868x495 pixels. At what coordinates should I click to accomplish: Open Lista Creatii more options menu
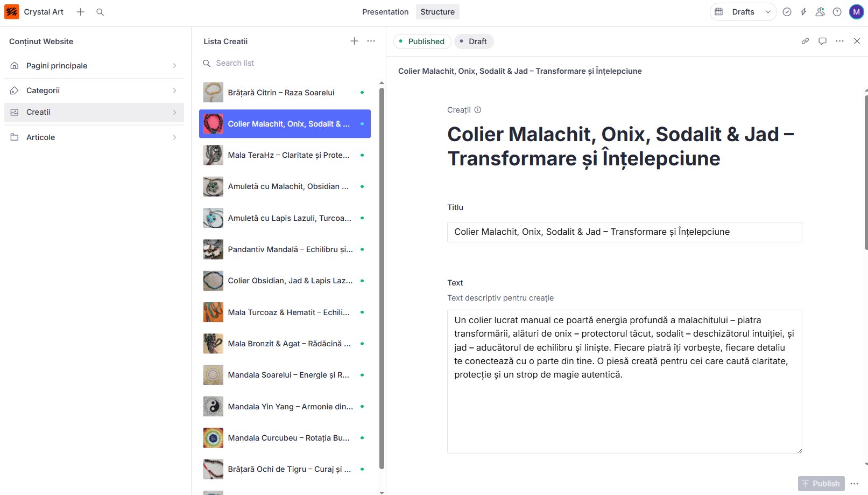pos(371,41)
